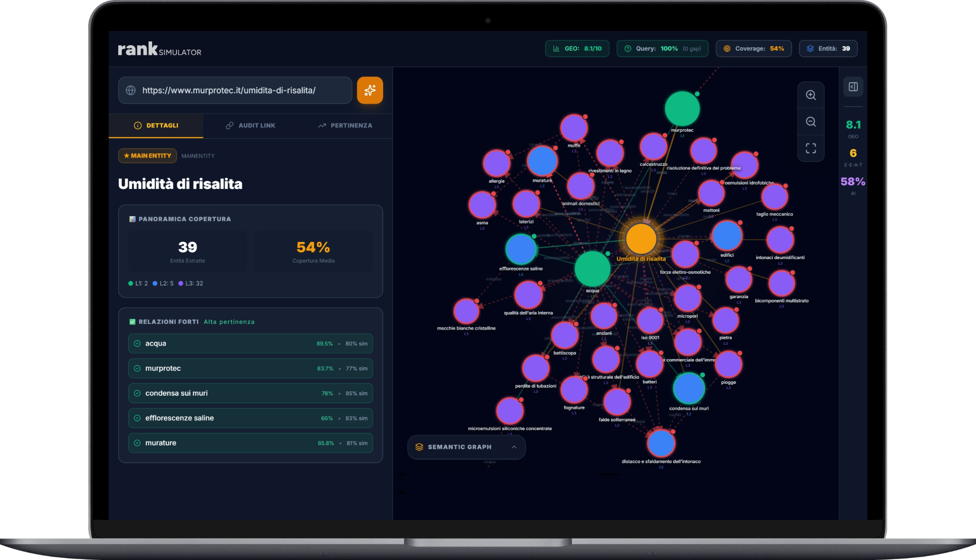Image resolution: width=976 pixels, height=560 pixels.
Task: Click the Relazioni Forti green checkbox
Action: pos(132,322)
